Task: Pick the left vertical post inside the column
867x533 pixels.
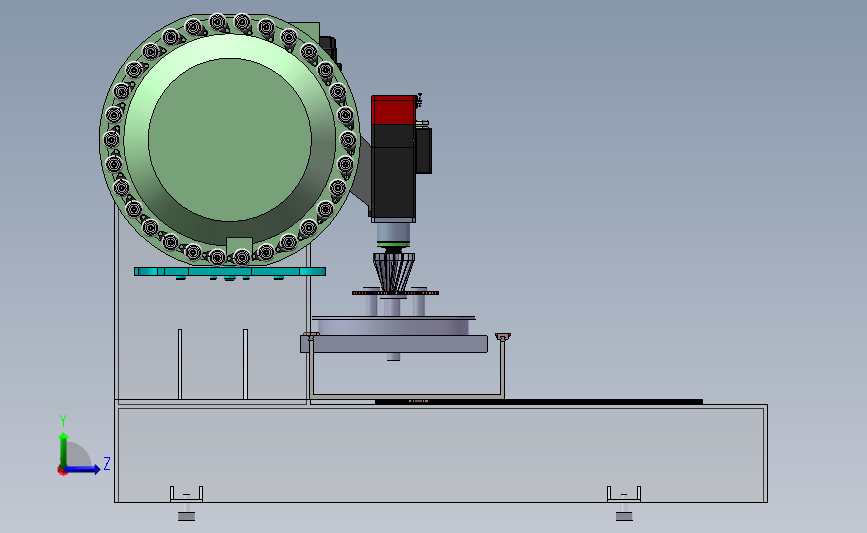Action: [180, 364]
